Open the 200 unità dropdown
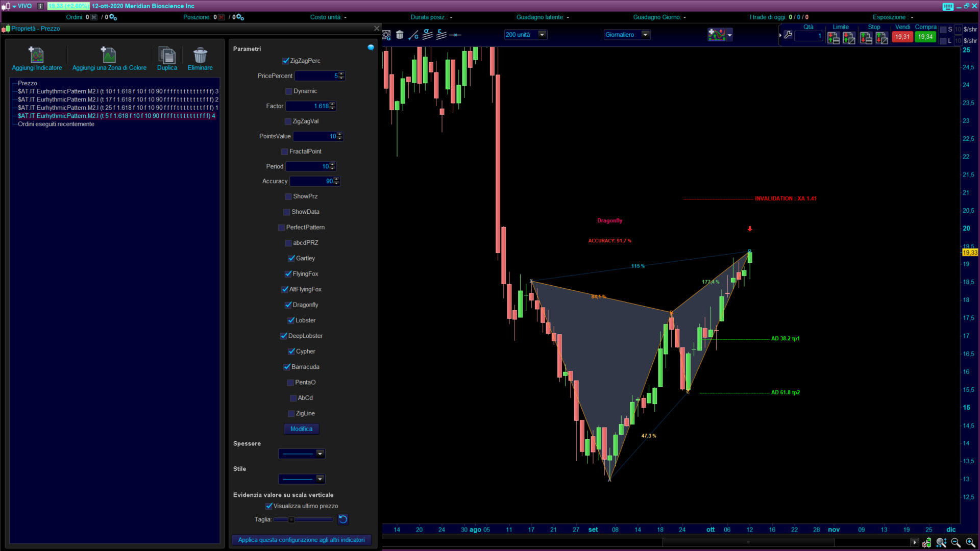The height and width of the screenshot is (551, 980). pyautogui.click(x=542, y=35)
